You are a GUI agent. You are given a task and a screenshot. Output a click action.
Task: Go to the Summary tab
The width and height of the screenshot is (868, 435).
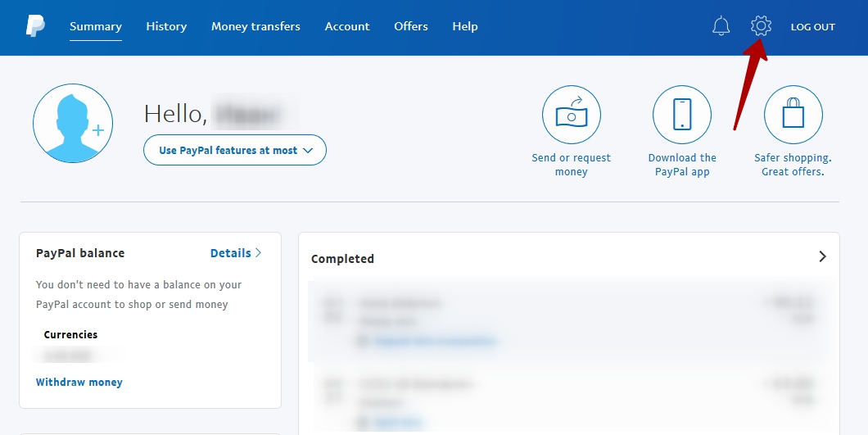pos(96,26)
